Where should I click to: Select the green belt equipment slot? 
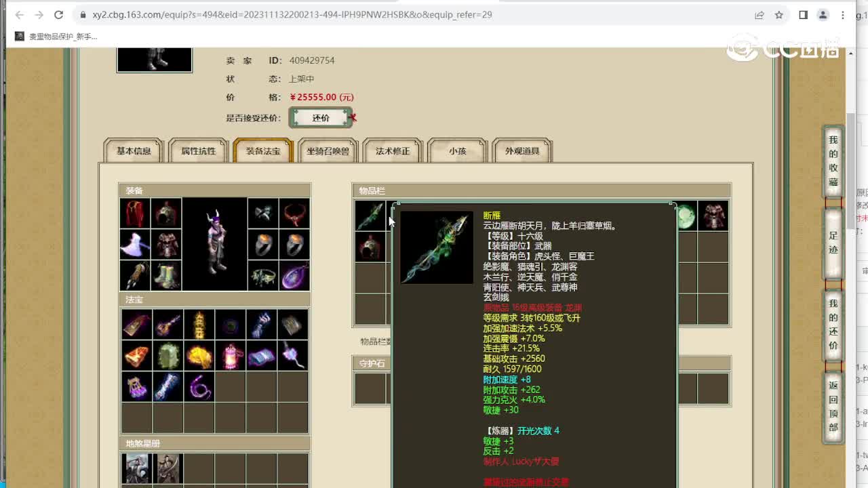(263, 276)
